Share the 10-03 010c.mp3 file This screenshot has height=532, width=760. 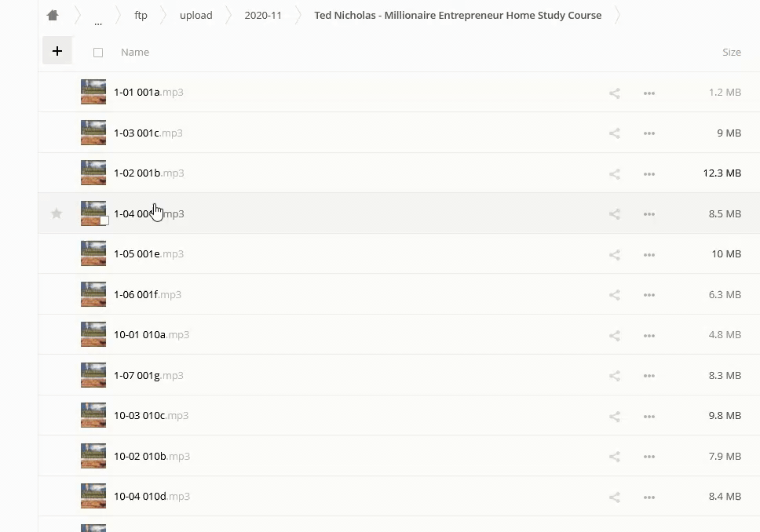pyautogui.click(x=615, y=416)
